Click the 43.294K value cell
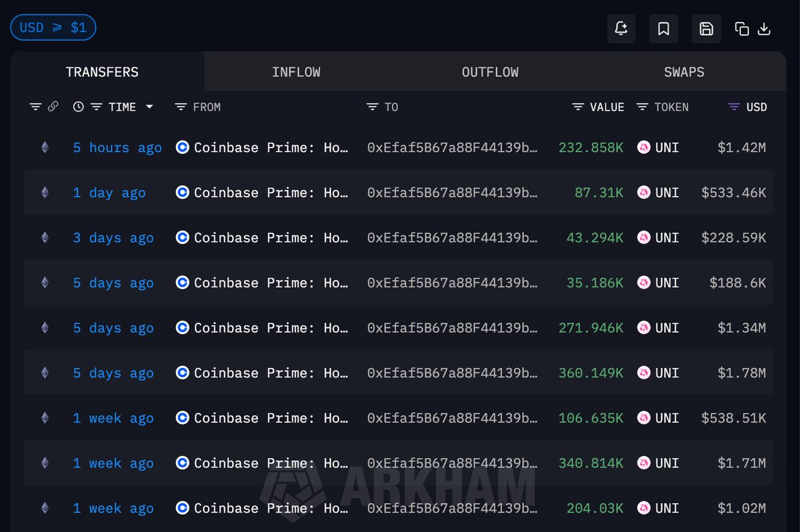 click(x=595, y=238)
